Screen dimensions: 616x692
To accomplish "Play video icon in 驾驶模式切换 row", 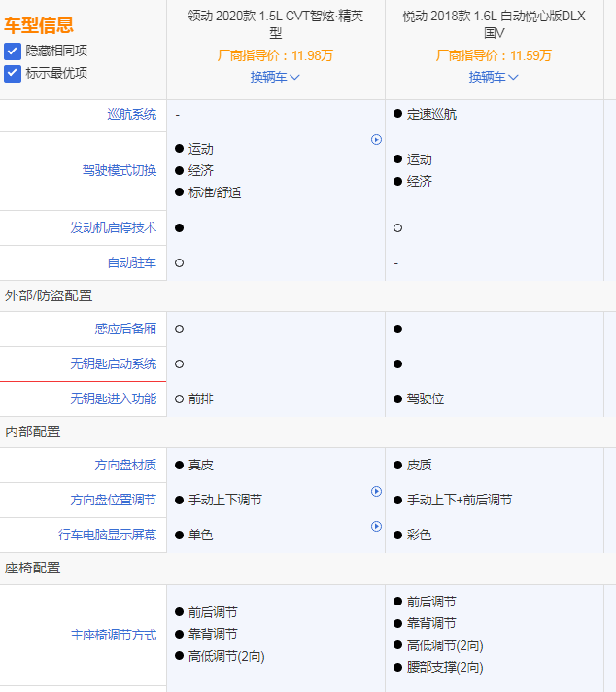I will click(376, 139).
